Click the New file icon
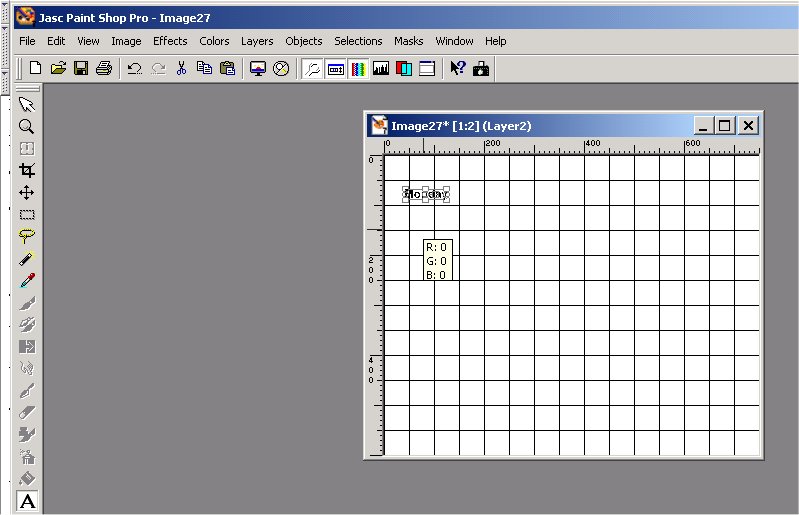799x515 pixels. (x=36, y=68)
